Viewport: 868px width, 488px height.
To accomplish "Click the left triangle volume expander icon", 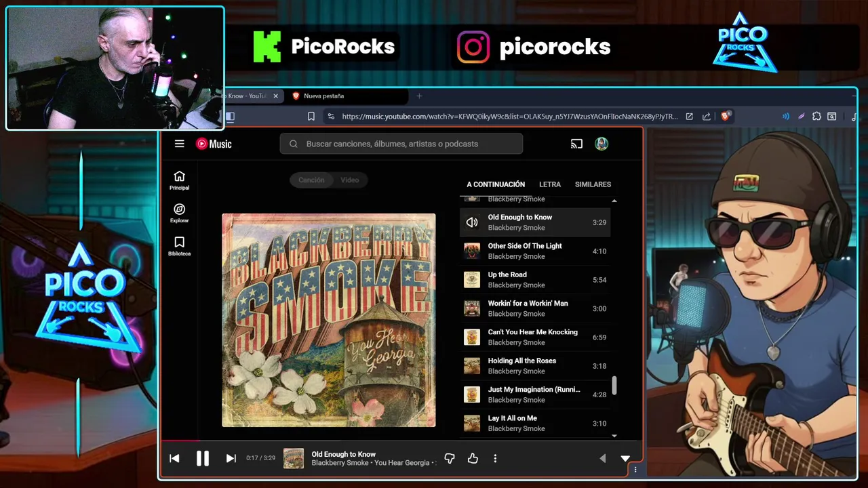I will click(602, 459).
